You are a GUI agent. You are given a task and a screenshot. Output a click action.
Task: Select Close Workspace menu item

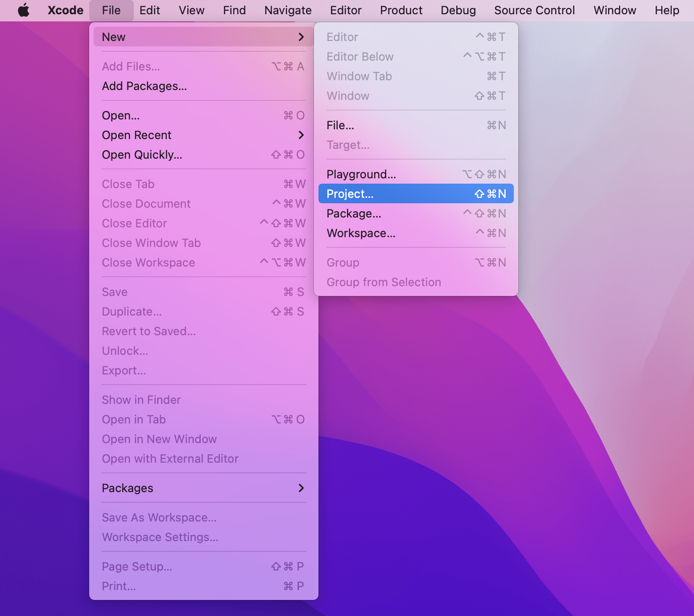pos(204,263)
